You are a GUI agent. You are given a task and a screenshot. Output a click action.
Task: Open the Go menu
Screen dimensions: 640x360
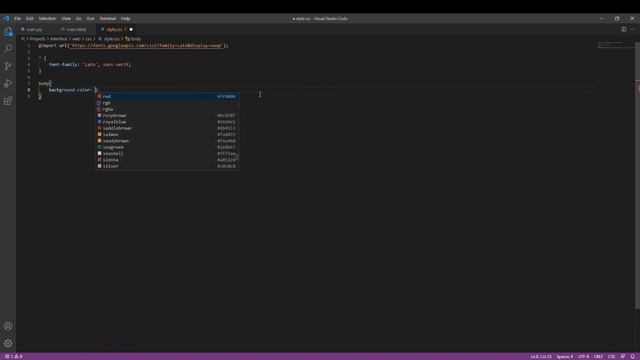[78, 18]
